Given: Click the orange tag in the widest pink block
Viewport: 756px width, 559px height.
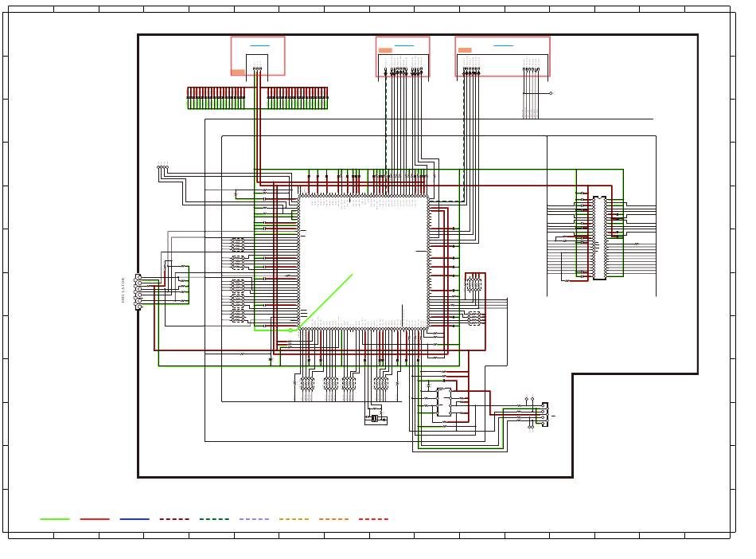Looking at the screenshot, I should coord(465,50).
